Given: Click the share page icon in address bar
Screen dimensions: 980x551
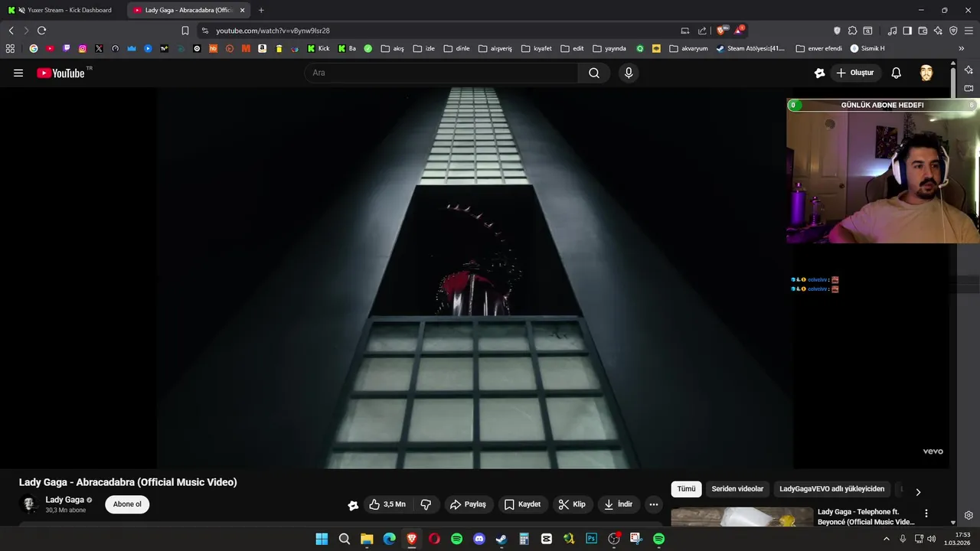Looking at the screenshot, I should pos(702,31).
